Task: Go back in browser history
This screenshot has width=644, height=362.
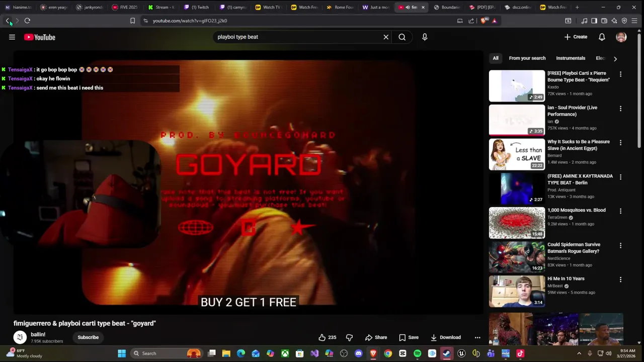Action: (8, 21)
